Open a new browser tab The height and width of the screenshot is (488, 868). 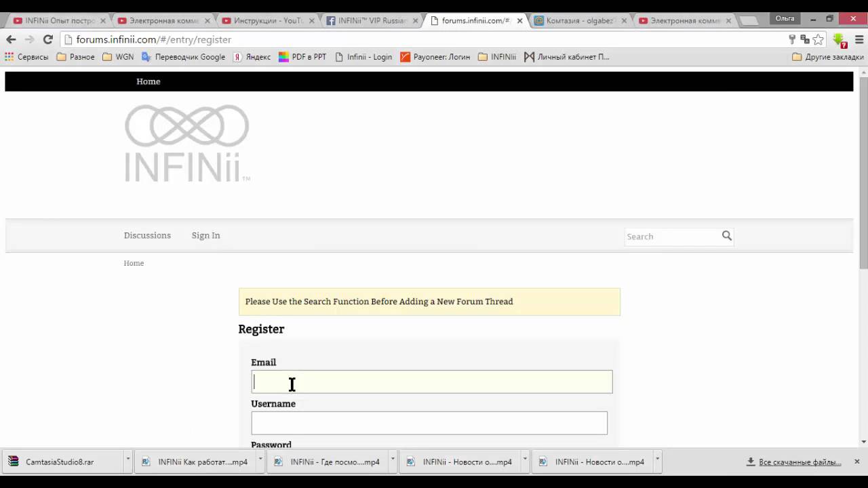(x=749, y=21)
